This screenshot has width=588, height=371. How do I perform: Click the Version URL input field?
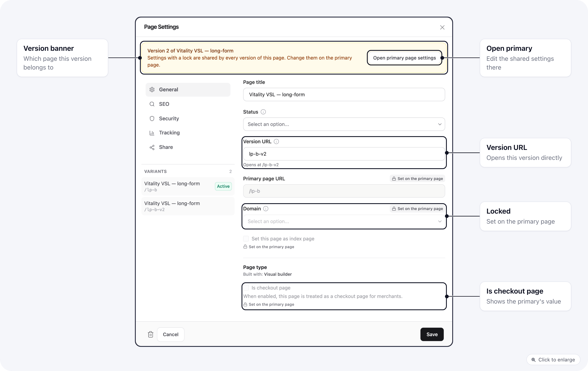[344, 154]
